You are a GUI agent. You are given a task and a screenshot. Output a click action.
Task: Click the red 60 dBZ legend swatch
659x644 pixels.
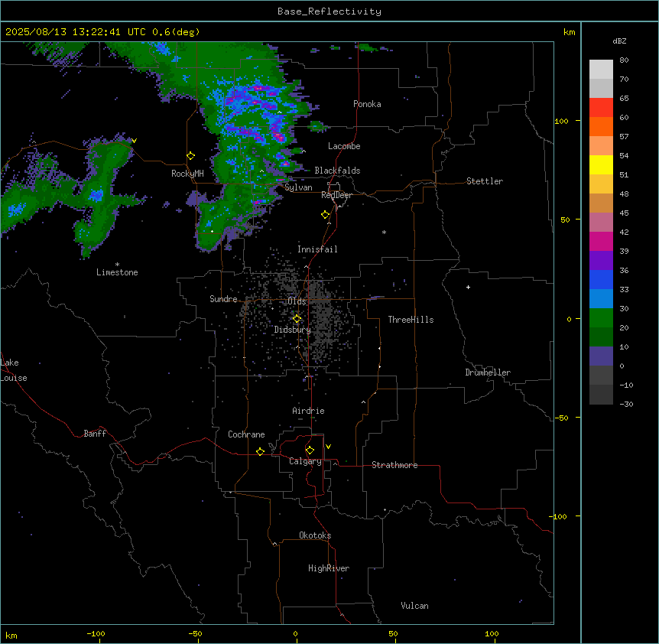point(601,107)
